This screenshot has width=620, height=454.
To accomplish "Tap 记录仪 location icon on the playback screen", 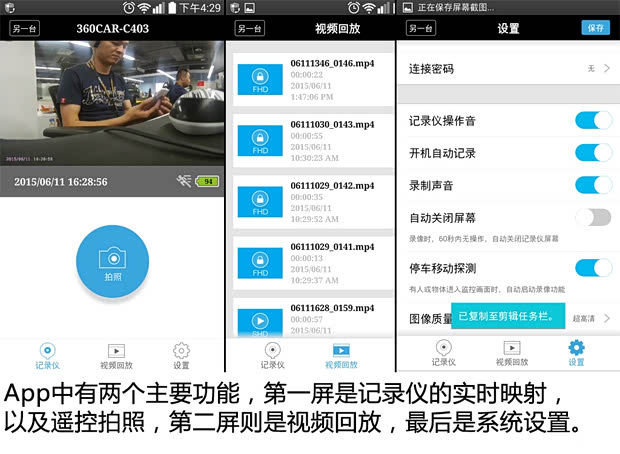I will click(x=273, y=352).
